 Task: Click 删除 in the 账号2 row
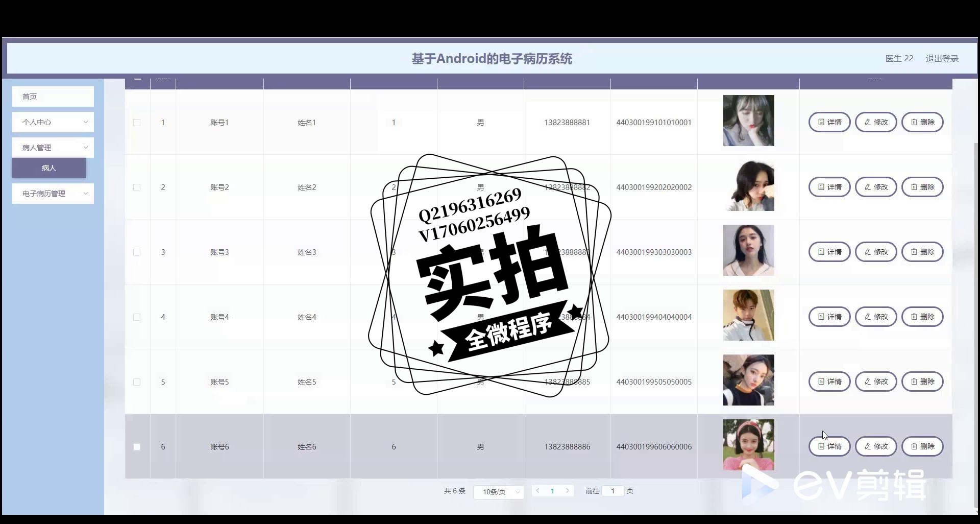click(922, 187)
